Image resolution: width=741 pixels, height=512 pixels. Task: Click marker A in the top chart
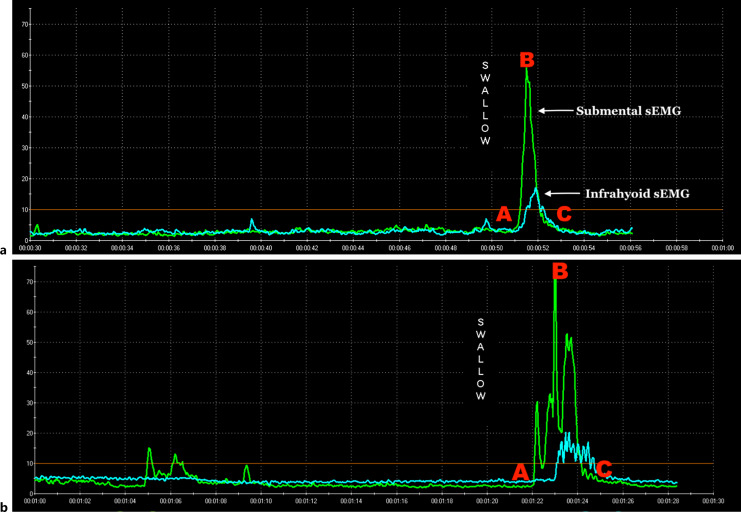pos(504,214)
